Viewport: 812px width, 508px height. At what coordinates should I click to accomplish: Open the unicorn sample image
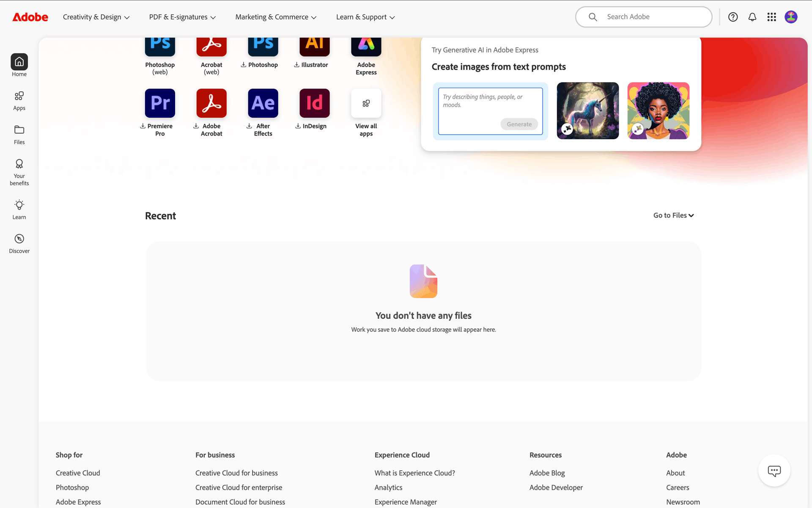pos(588,110)
